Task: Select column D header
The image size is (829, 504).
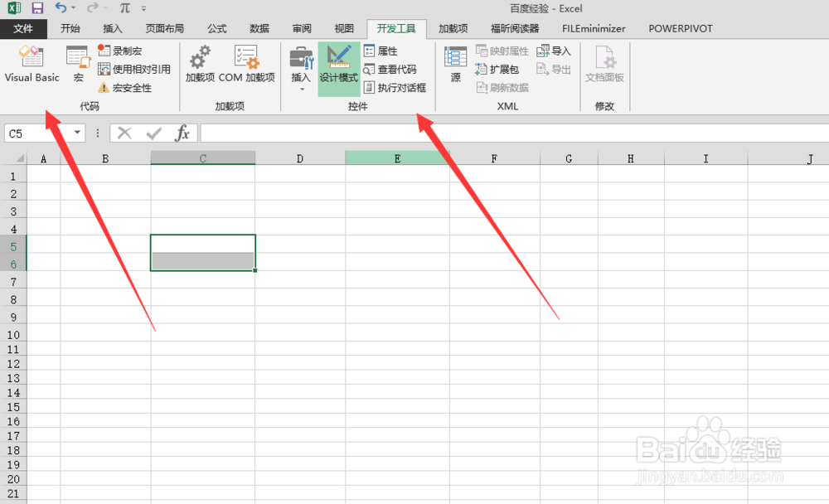Action: click(x=300, y=158)
